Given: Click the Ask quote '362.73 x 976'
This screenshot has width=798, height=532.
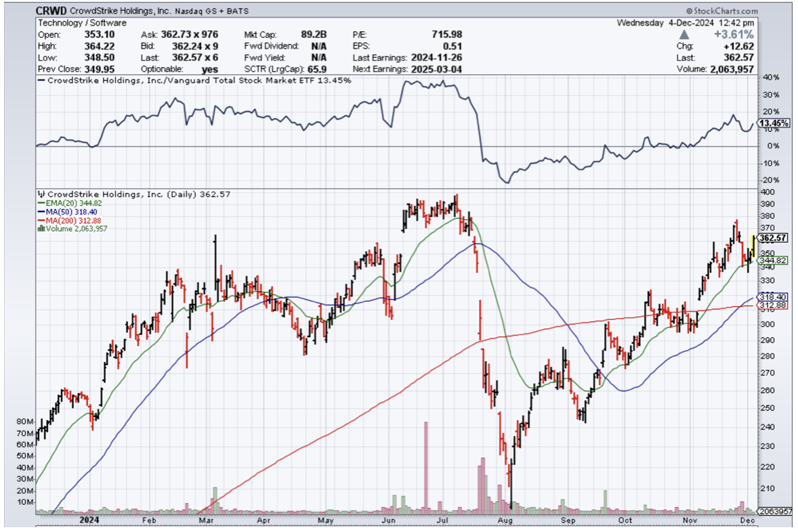Looking at the screenshot, I should coord(189,35).
